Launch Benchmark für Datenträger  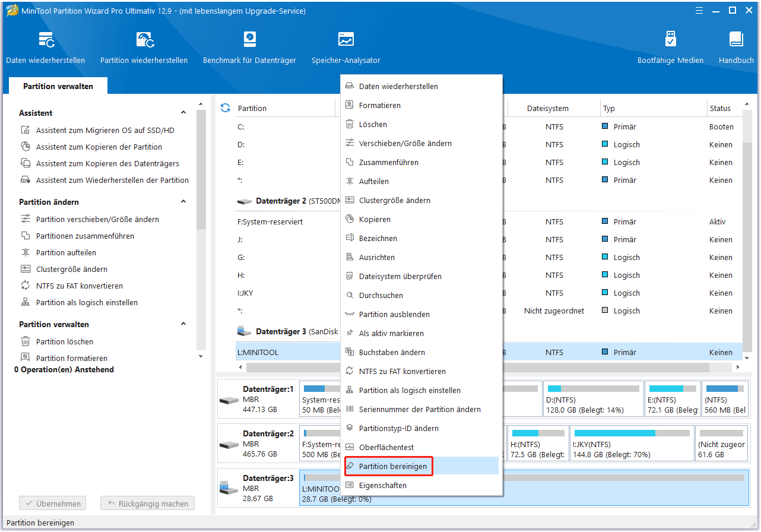coord(249,47)
